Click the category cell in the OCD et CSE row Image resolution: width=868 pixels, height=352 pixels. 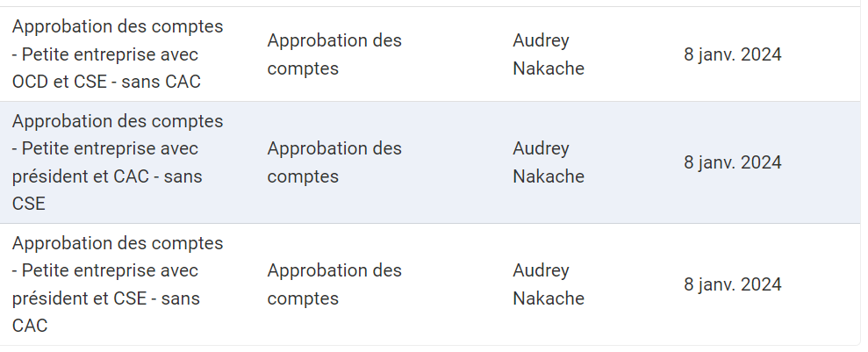(334, 54)
